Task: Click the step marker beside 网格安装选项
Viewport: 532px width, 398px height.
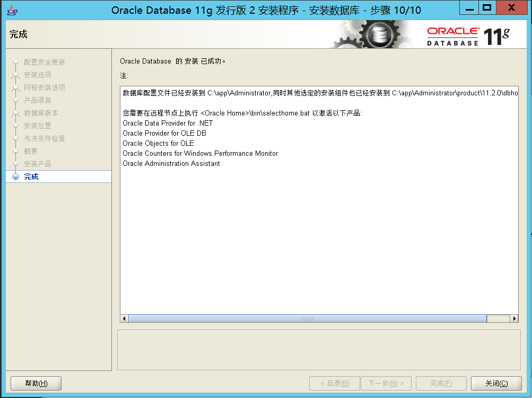Action: (15, 87)
